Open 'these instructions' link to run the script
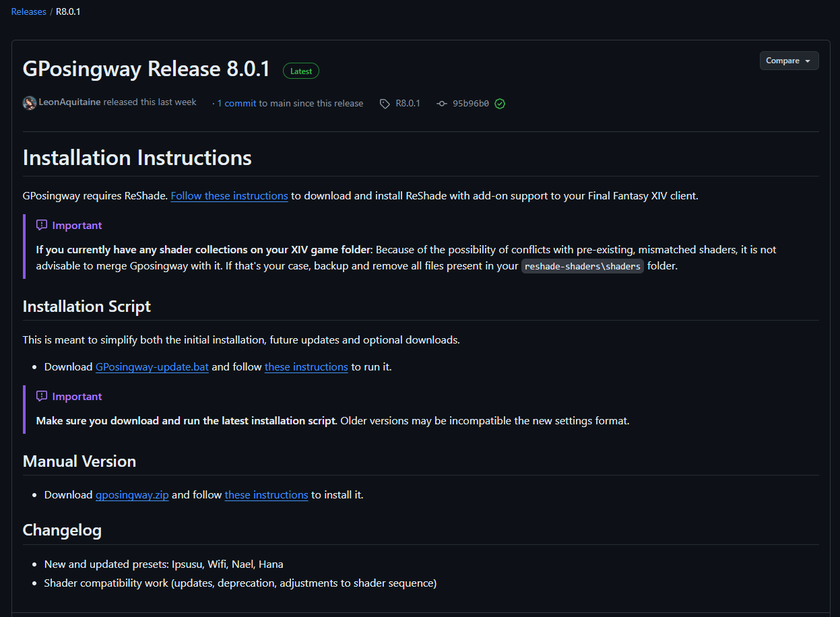 (306, 367)
